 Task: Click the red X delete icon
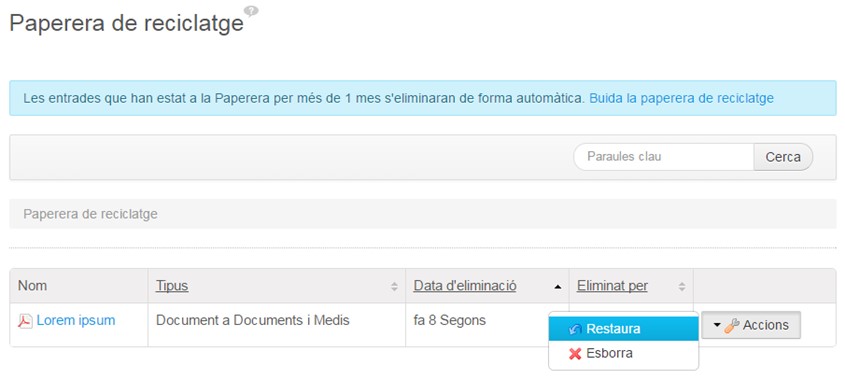(575, 354)
